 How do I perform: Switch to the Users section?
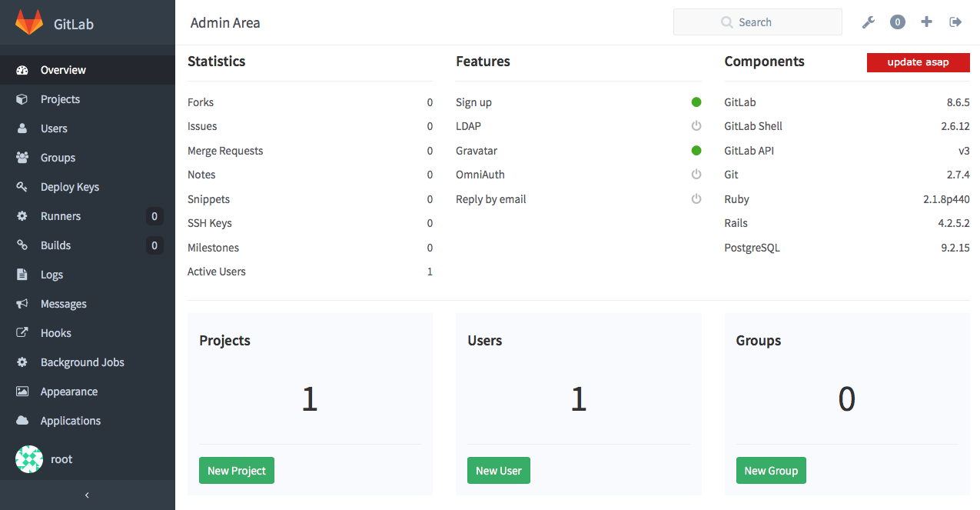tap(55, 128)
